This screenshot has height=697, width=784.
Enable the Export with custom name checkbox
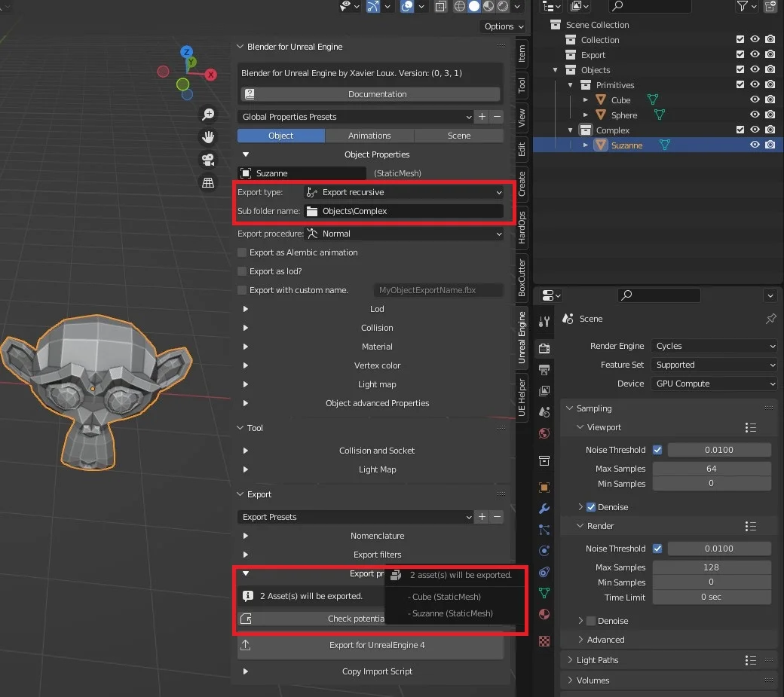click(242, 289)
